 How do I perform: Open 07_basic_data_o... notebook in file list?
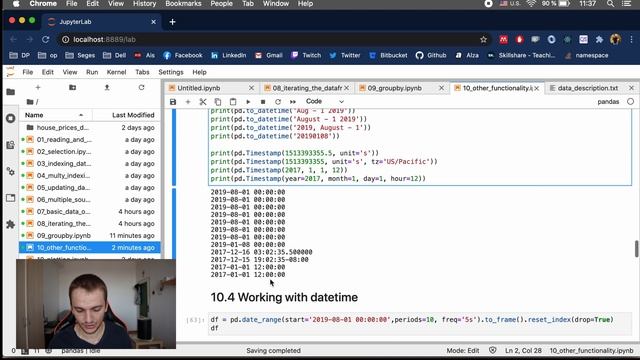point(90,211)
